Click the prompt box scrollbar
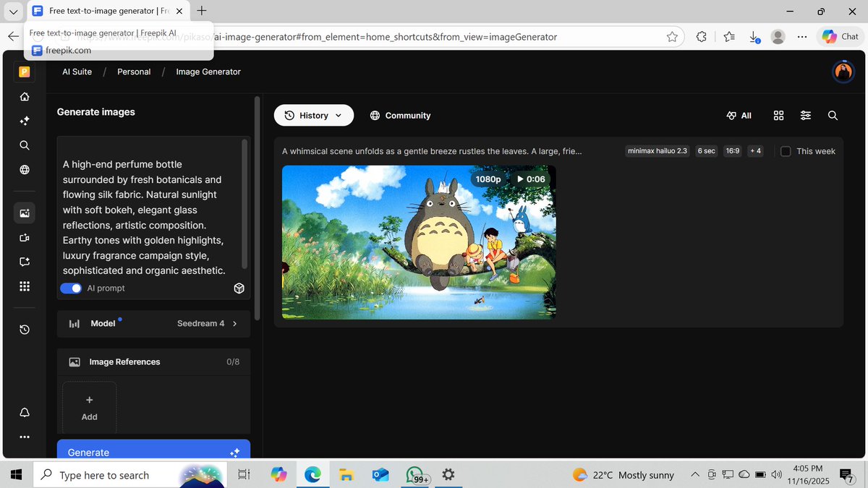Image resolution: width=868 pixels, height=488 pixels. click(244, 205)
